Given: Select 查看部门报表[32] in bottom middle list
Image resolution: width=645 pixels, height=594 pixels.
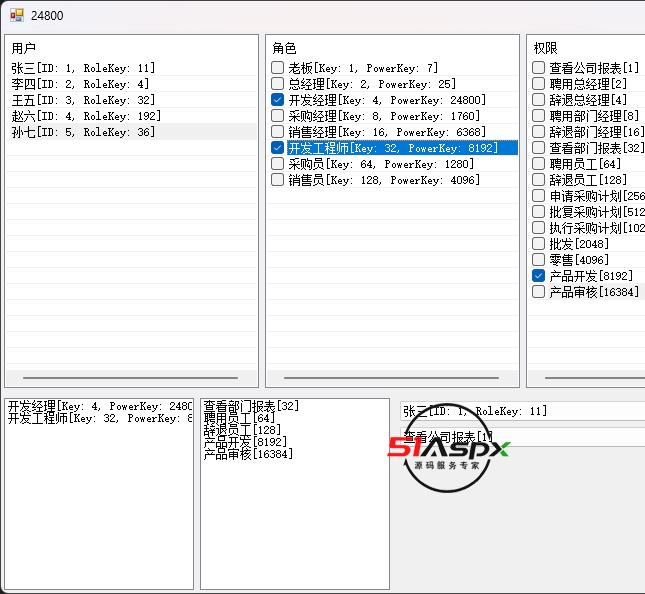Looking at the screenshot, I should coord(251,406).
